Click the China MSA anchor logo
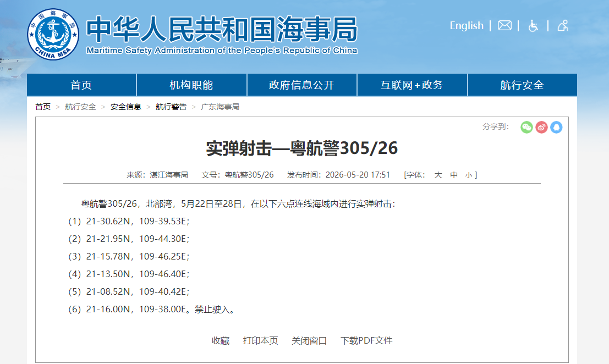Screen dimensions: 609x364 (53, 35)
